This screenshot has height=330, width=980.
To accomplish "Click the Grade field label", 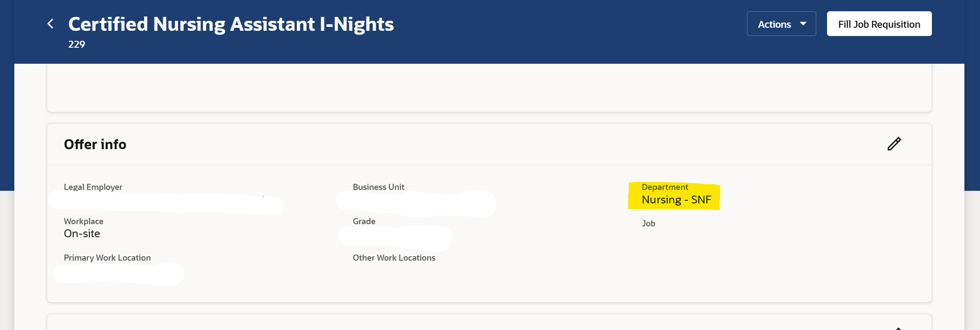I will coord(364,221).
